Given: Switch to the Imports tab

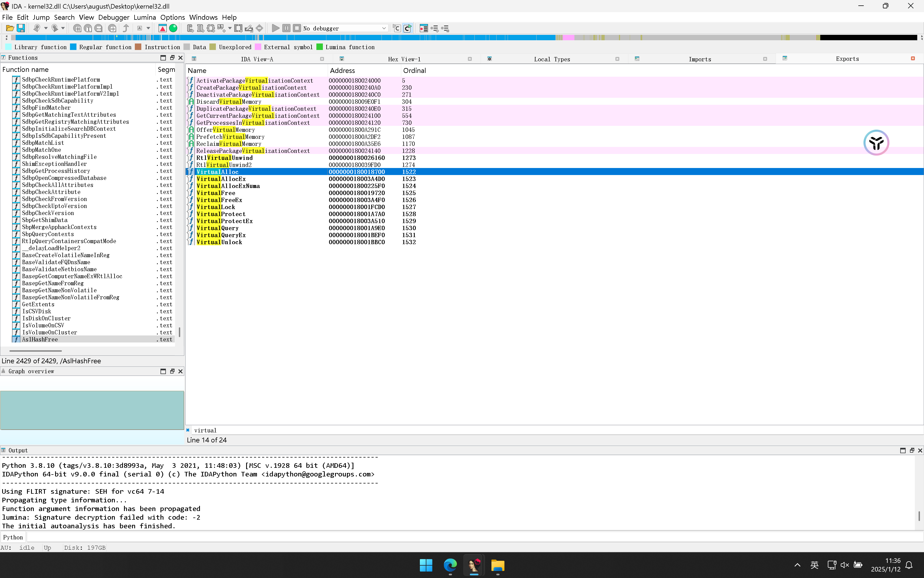Looking at the screenshot, I should click(699, 59).
